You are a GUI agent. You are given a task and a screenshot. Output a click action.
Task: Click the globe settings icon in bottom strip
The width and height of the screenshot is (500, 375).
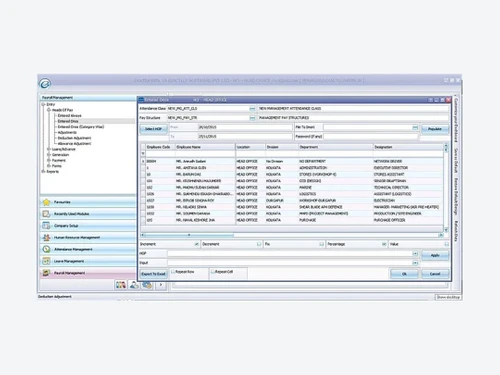[x=147, y=285]
